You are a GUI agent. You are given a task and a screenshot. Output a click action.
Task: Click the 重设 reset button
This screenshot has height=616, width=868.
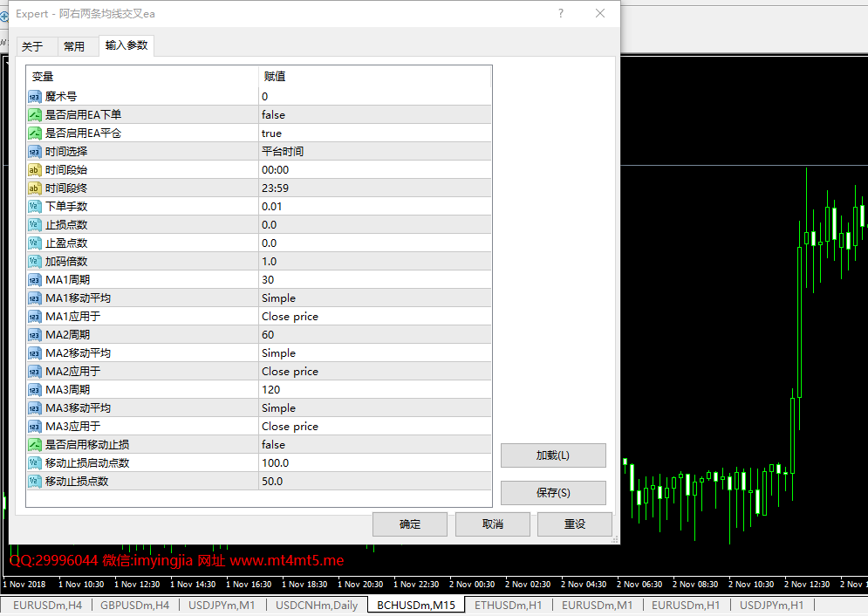pyautogui.click(x=575, y=524)
